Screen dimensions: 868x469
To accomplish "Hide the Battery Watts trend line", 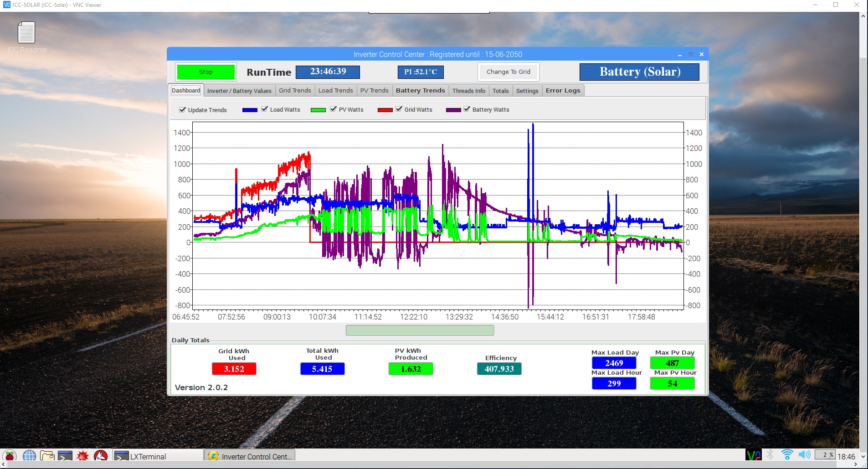I will pyautogui.click(x=467, y=109).
